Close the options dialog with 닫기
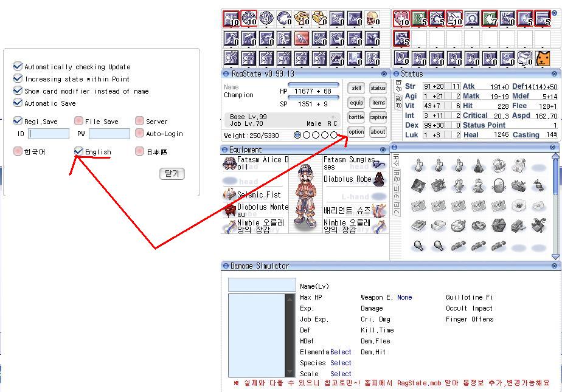This screenshot has width=562, height=392. coord(172,174)
